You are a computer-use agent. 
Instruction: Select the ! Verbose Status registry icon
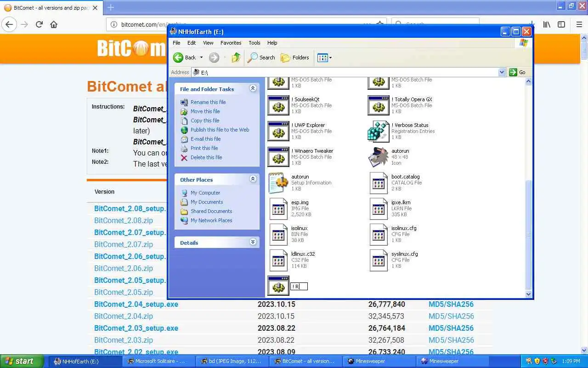tap(378, 132)
